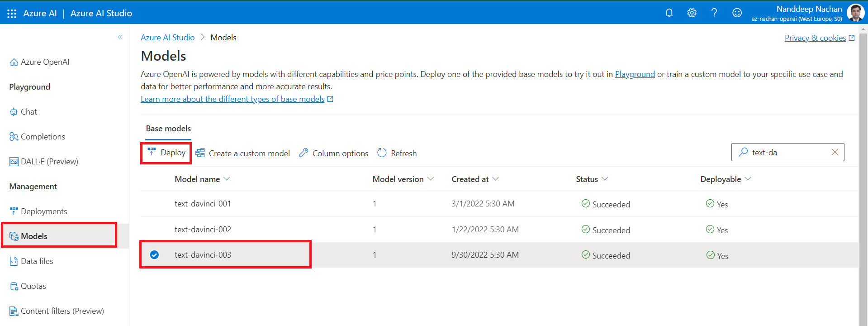The width and height of the screenshot is (868, 326).
Task: Open the feedback smiley icon
Action: click(x=737, y=13)
